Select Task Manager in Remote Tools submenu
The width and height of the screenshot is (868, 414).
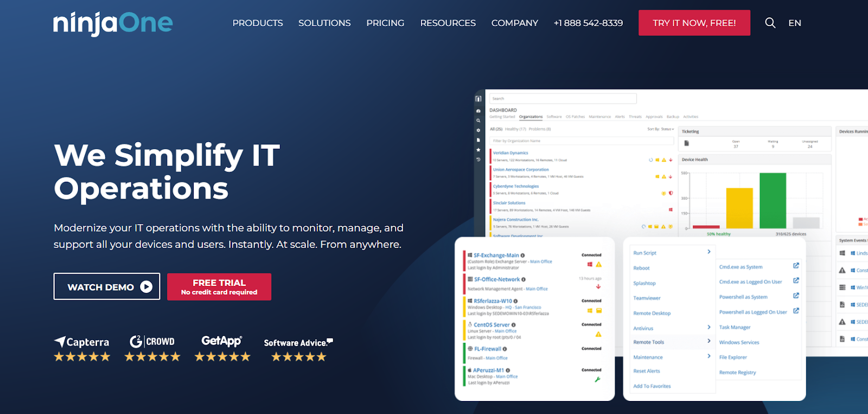point(735,327)
